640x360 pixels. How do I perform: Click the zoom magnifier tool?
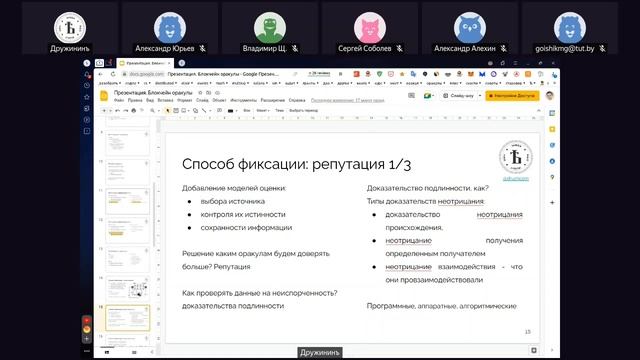[x=153, y=111]
